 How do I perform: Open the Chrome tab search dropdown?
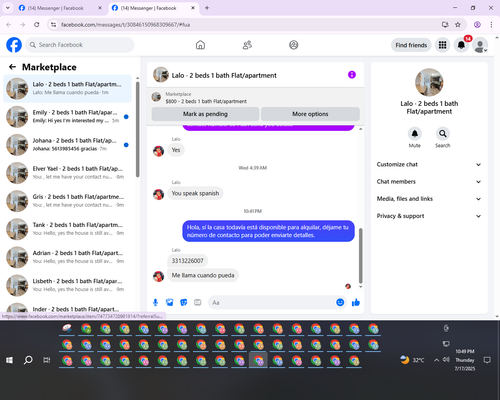8,8
